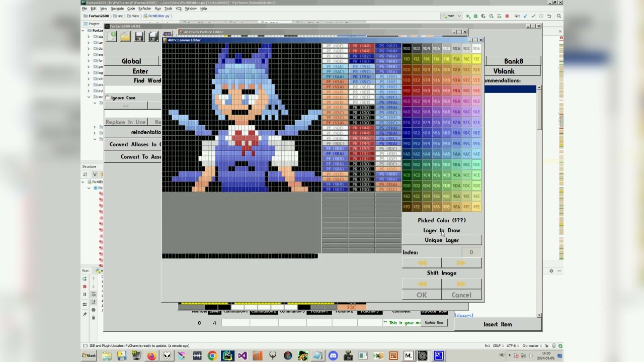Open the File menu
The height and width of the screenshot is (362, 644).
point(85,9)
